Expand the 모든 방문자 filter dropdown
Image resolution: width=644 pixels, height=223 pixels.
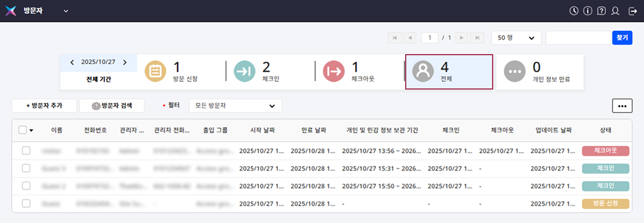pyautogui.click(x=235, y=106)
